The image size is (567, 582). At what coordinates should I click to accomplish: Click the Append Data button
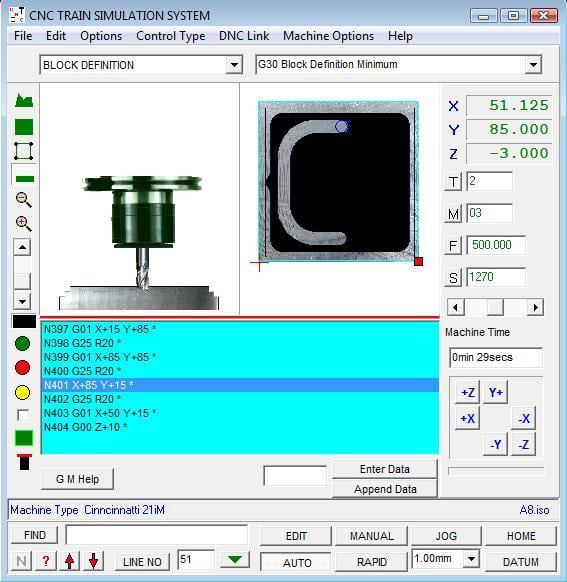click(385, 489)
